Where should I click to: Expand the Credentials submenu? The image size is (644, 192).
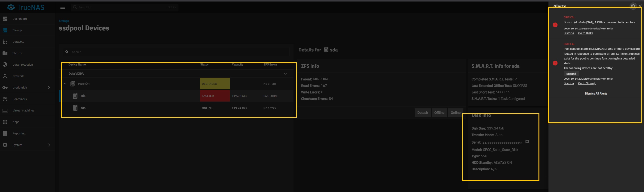[49, 87]
